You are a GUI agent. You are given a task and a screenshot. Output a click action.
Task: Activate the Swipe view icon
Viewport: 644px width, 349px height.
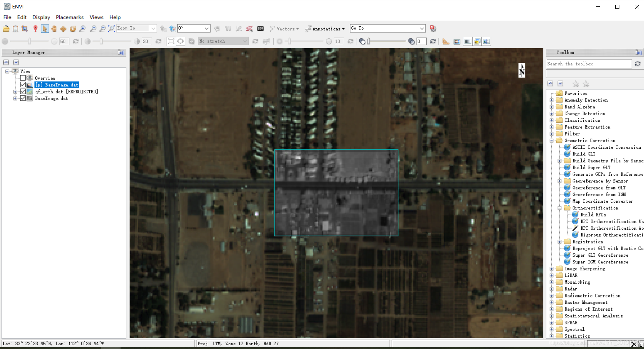[486, 41]
